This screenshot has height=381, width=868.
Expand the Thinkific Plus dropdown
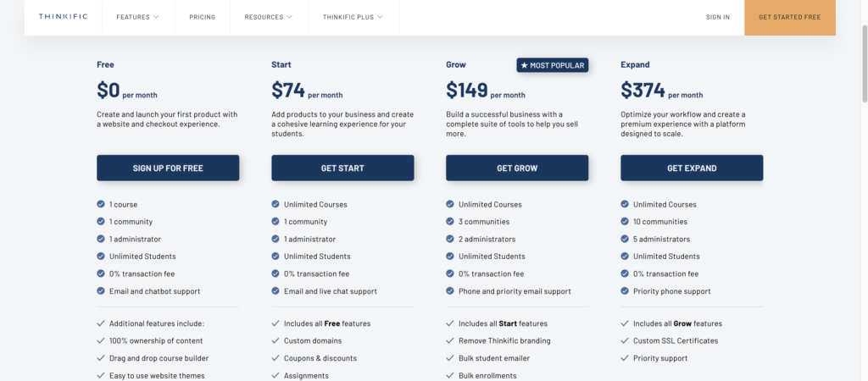click(353, 17)
